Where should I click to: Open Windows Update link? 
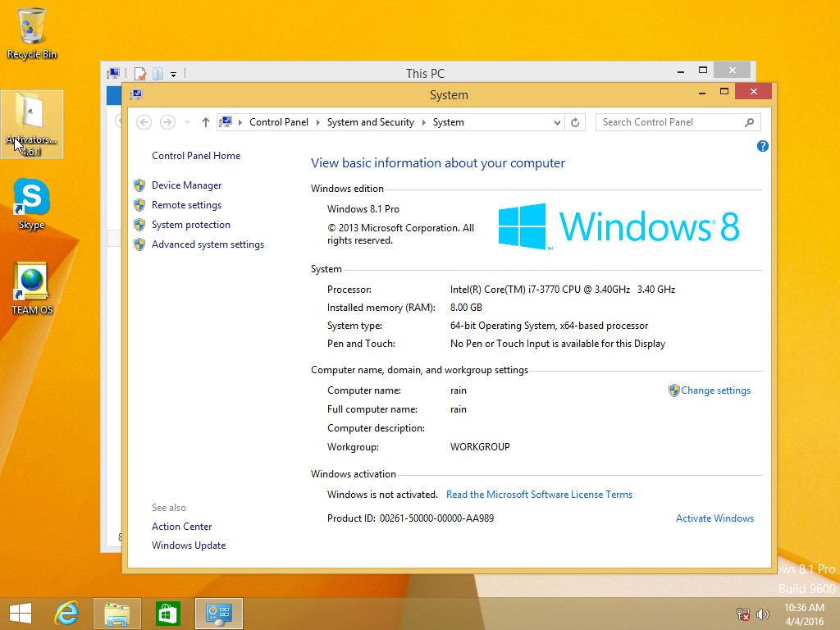pos(189,546)
